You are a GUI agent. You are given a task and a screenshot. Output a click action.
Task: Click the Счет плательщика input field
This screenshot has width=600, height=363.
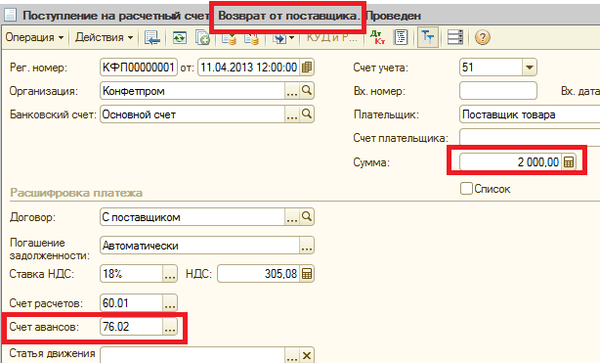[x=530, y=138]
